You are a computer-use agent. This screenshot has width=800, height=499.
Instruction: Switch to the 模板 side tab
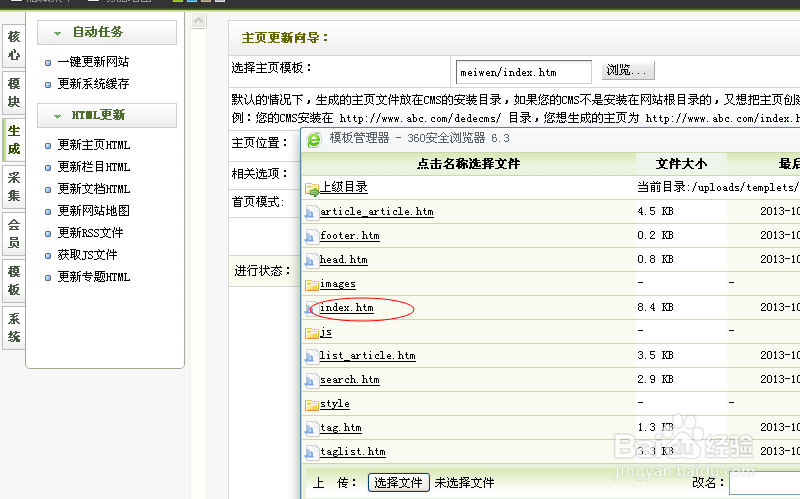14,281
